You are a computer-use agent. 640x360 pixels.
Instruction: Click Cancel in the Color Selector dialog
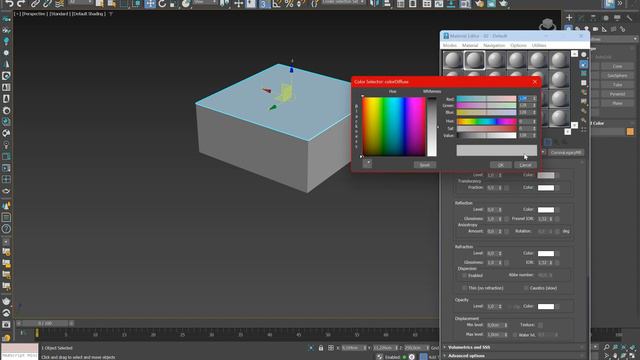coord(525,165)
